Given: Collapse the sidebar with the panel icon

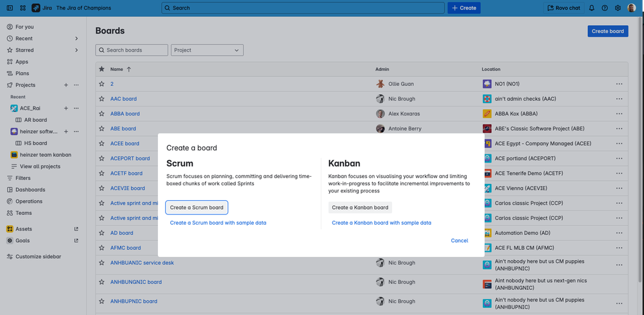Looking at the screenshot, I should (10, 8).
